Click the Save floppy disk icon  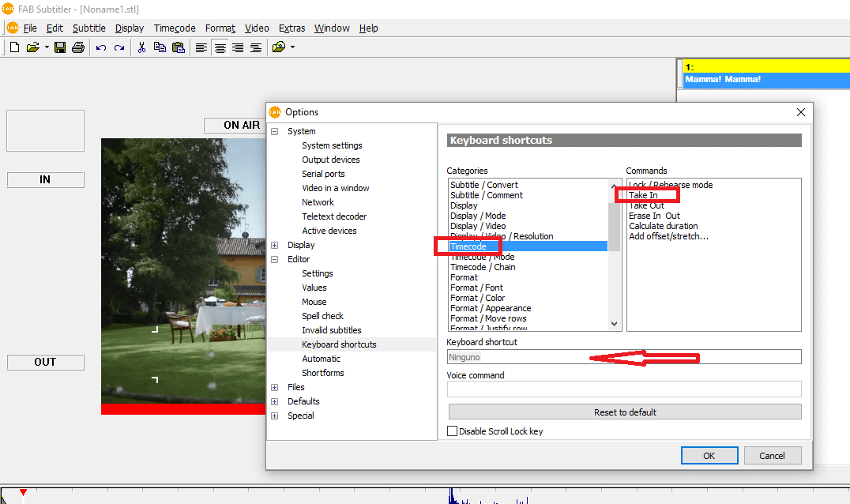point(60,47)
